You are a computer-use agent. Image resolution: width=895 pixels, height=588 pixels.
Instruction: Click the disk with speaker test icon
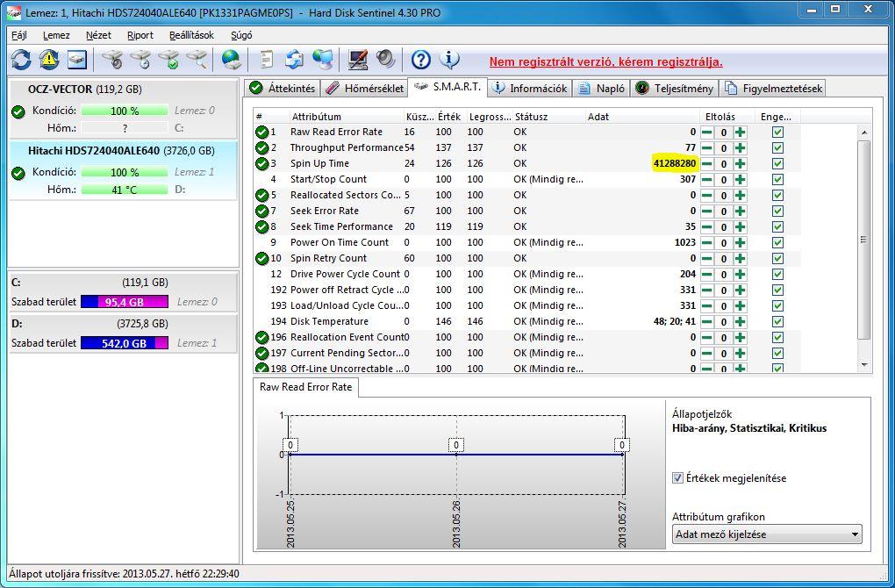point(112,60)
